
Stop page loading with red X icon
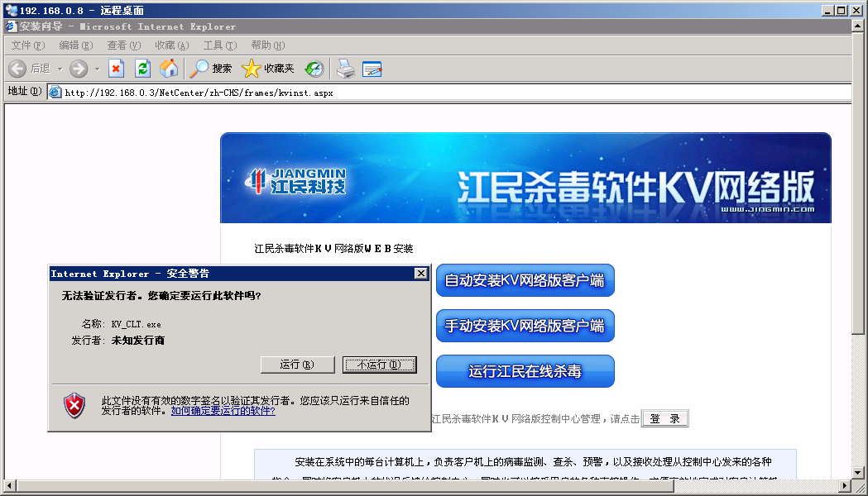click(116, 69)
